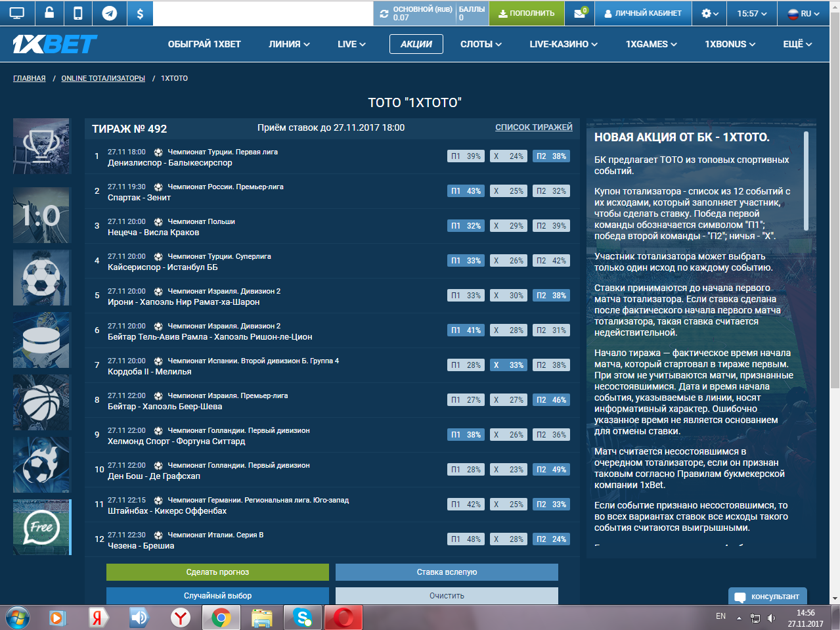Open the mobile phone apps icon
This screenshot has height=630, width=840.
pyautogui.click(x=78, y=13)
